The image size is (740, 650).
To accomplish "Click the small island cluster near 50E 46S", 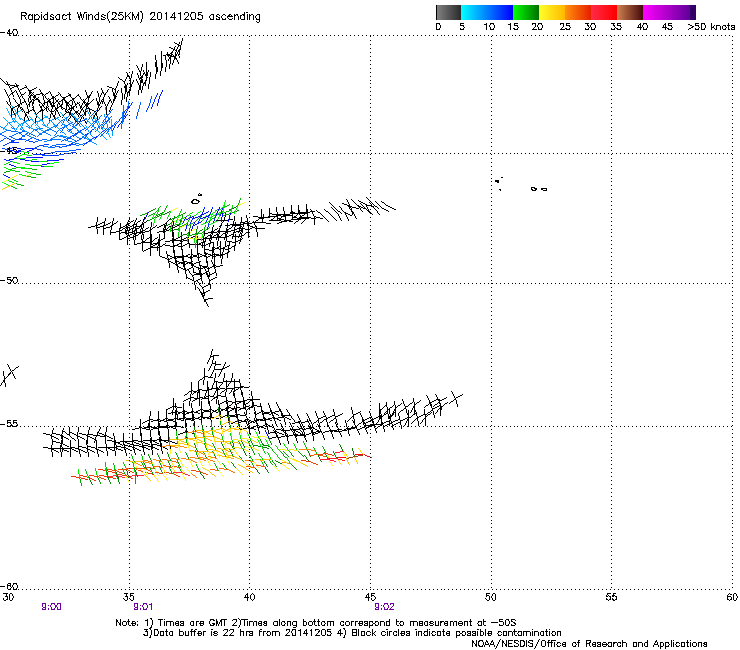I will [499, 183].
